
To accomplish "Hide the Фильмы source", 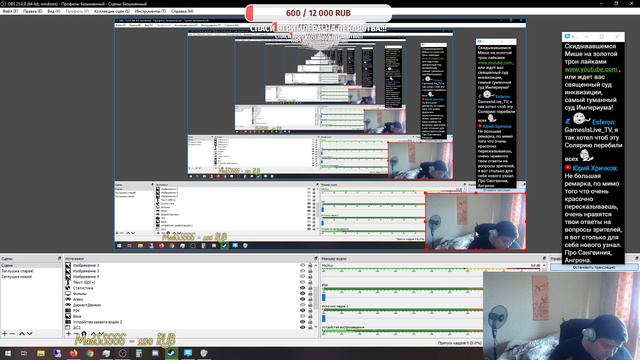I will pyautogui.click(x=302, y=294).
